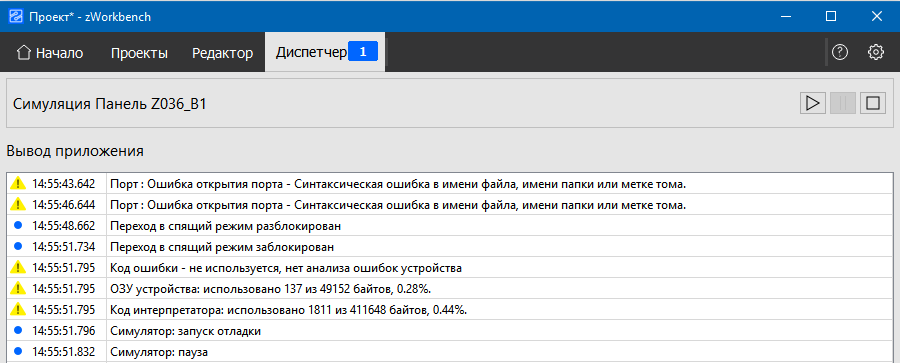The height and width of the screenshot is (363, 900).
Task: Click blue dot icon at 14:55:51.796 row
Action: coord(18,330)
